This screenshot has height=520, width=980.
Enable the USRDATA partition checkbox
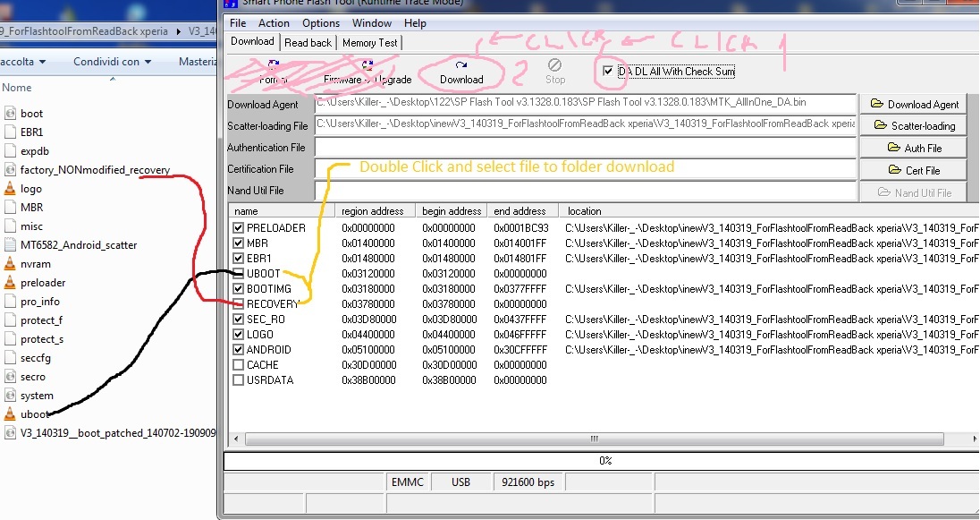238,379
